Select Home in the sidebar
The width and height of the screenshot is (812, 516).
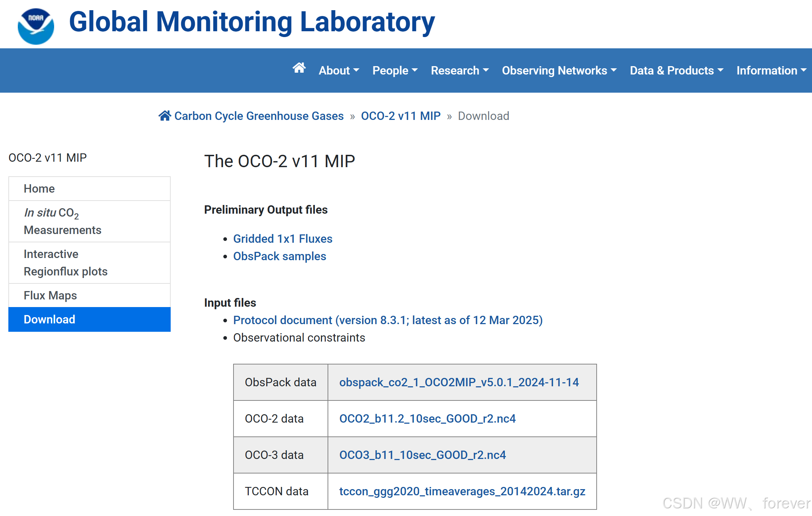coord(39,189)
